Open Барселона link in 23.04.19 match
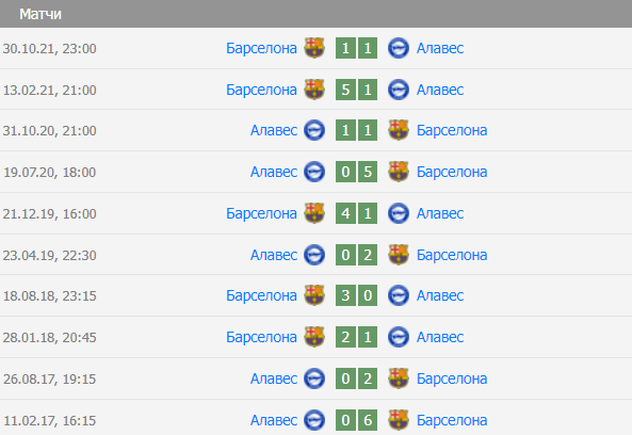632x435 pixels. click(452, 254)
